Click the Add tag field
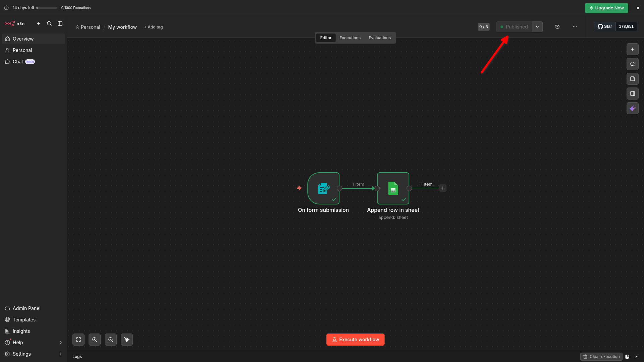Image resolution: width=644 pixels, height=362 pixels. (x=153, y=27)
